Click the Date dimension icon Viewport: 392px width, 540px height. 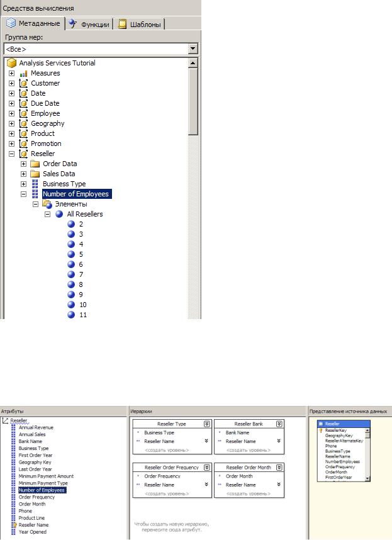23,93
